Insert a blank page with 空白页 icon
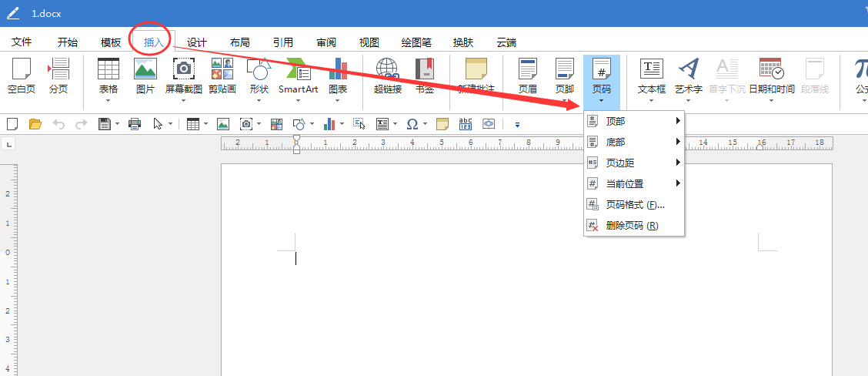The width and height of the screenshot is (868, 376). tap(21, 76)
